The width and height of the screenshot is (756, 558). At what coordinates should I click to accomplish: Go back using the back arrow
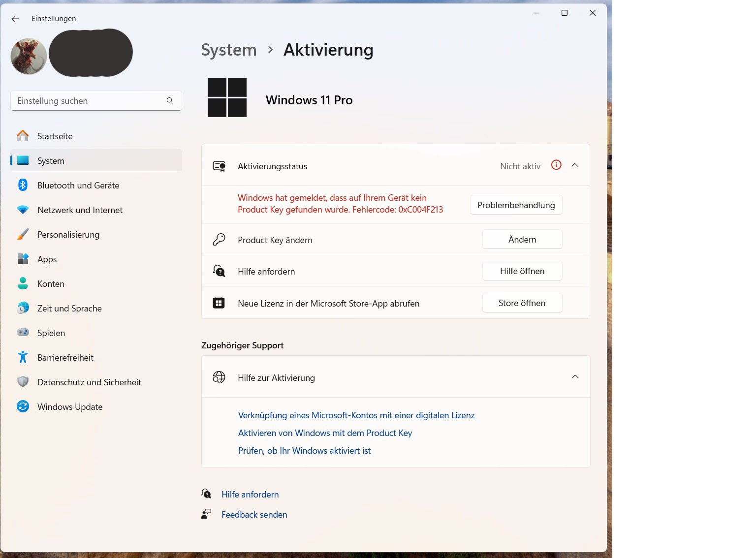click(x=15, y=19)
